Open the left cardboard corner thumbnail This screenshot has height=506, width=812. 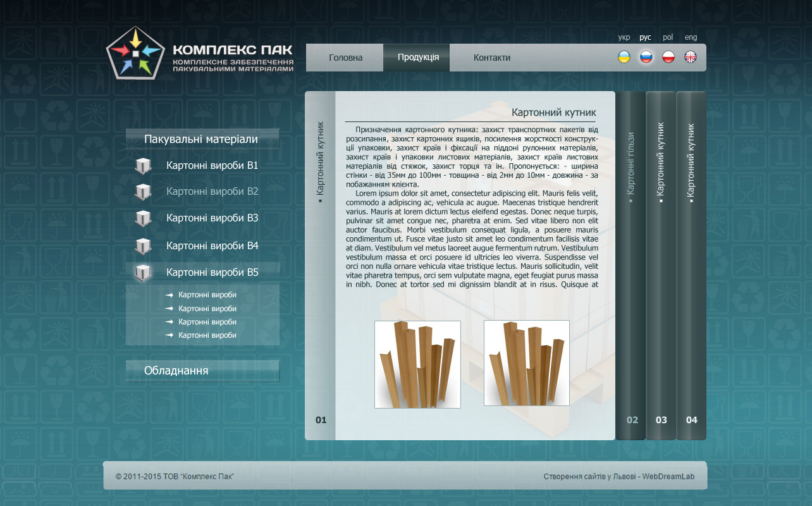tap(417, 364)
